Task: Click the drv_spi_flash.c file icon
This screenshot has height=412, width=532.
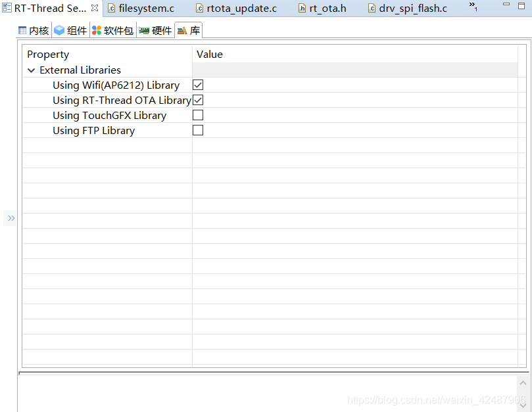Action: pos(372,8)
